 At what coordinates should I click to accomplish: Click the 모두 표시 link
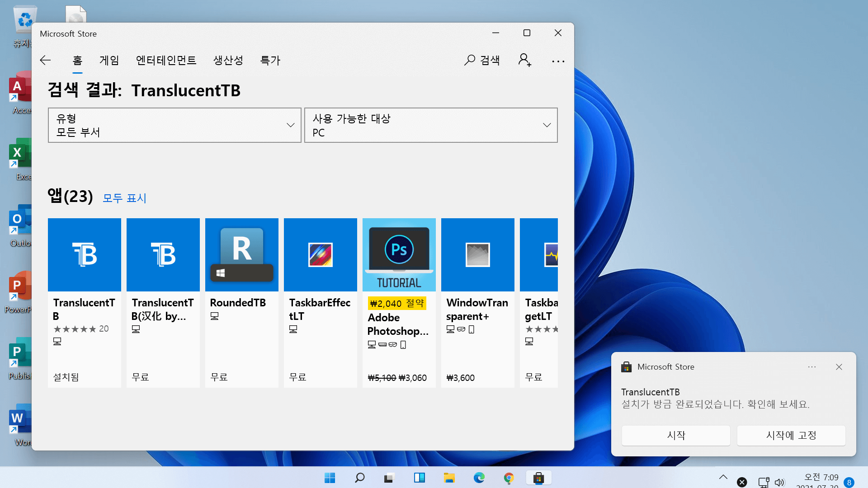[124, 198]
